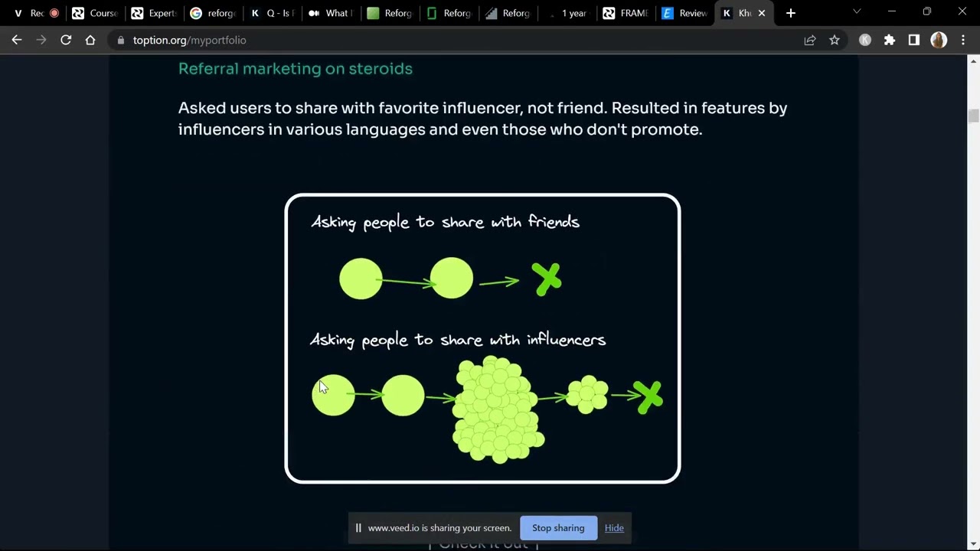Screen dimensions: 980x551
Task: Open the Extensions puzzle piece menu
Action: pyautogui.click(x=890, y=40)
